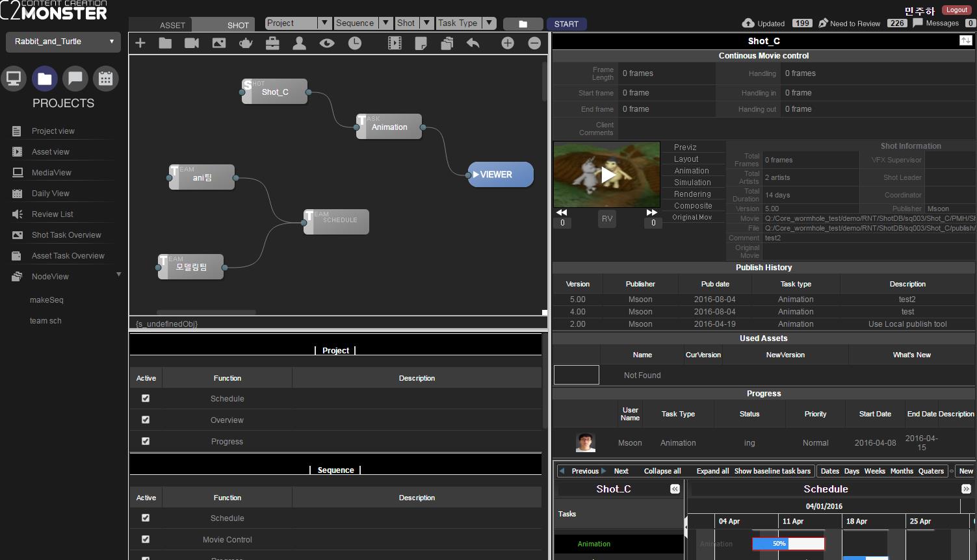Open the Project dropdown arrow
Image resolution: width=977 pixels, height=560 pixels.
coord(325,23)
